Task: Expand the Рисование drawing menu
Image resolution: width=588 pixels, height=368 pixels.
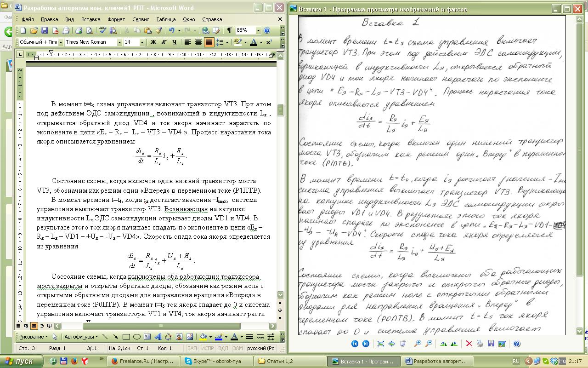Action: [33, 337]
